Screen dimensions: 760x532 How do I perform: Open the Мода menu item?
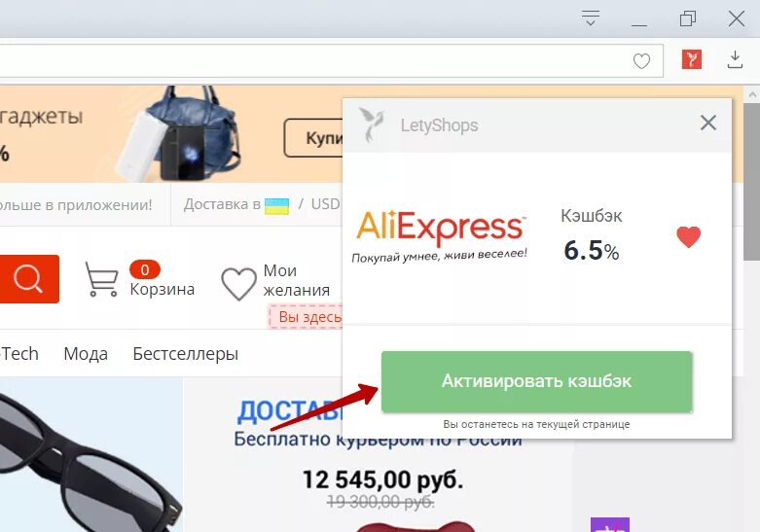pos(86,354)
